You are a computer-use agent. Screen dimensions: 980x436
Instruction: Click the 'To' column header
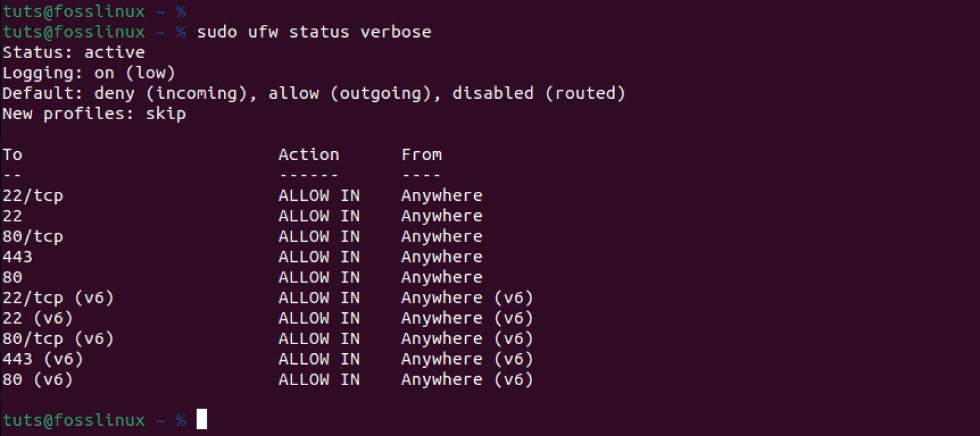tap(13, 154)
